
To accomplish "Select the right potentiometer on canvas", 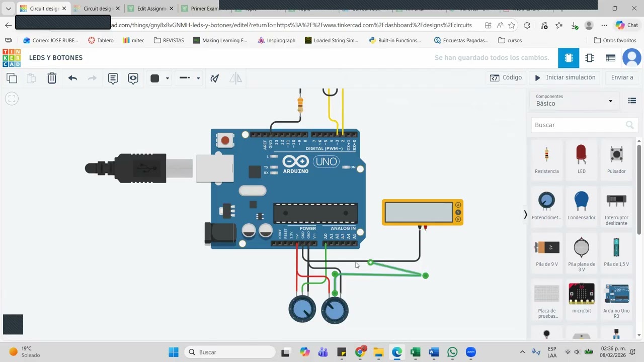I will (x=335, y=310).
